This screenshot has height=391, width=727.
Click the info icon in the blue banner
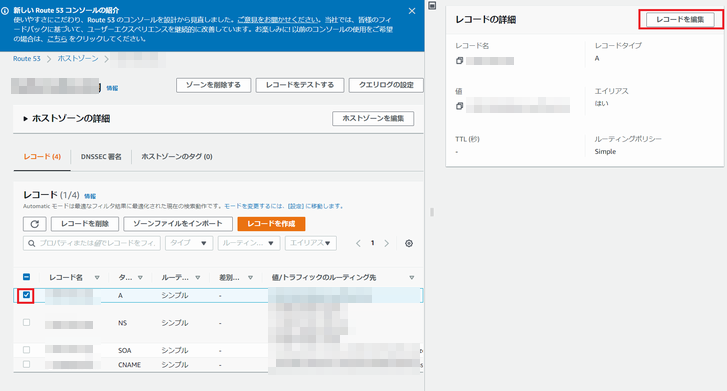[5, 11]
